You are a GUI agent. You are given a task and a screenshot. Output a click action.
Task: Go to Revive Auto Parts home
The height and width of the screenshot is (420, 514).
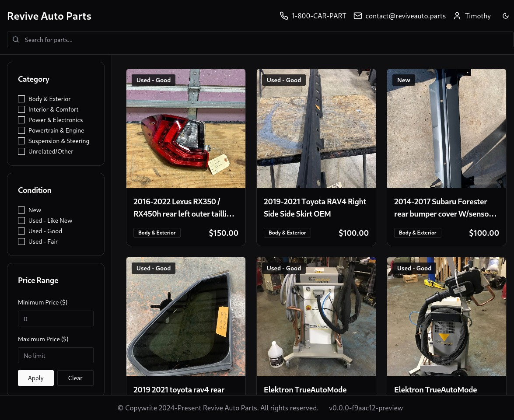[49, 16]
